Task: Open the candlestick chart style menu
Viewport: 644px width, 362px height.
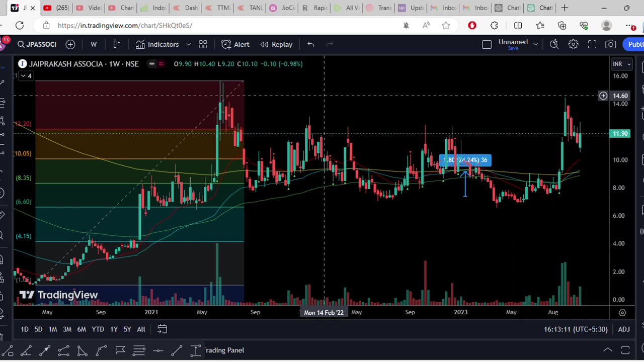Action: tap(117, 44)
